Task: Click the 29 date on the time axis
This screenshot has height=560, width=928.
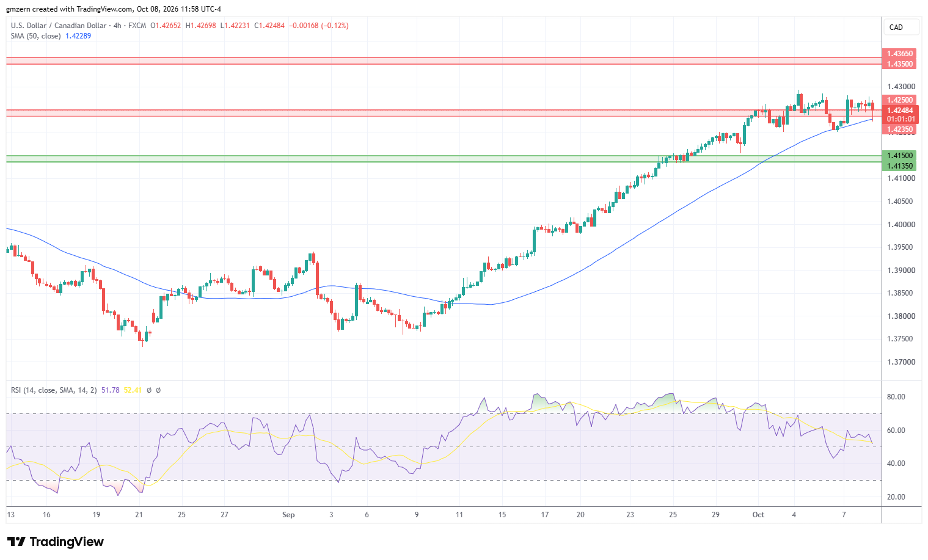Action: 715,515
